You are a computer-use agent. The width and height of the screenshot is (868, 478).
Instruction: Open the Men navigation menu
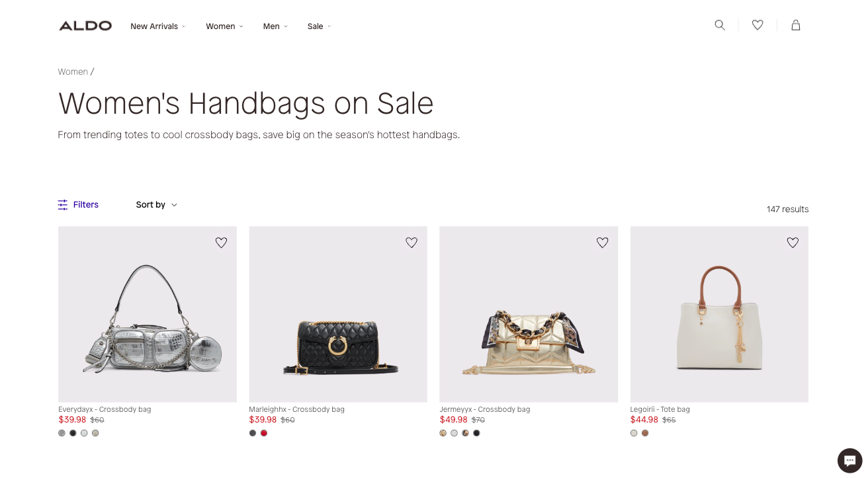[x=275, y=26]
